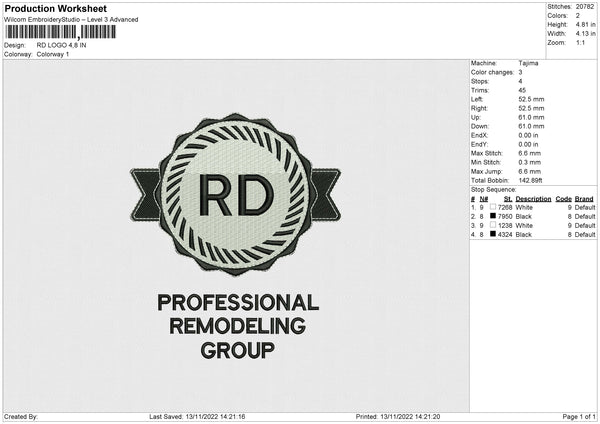The height and width of the screenshot is (424, 600).
Task: Click the Total Bobbin value 142.89ft
Action: click(530, 180)
